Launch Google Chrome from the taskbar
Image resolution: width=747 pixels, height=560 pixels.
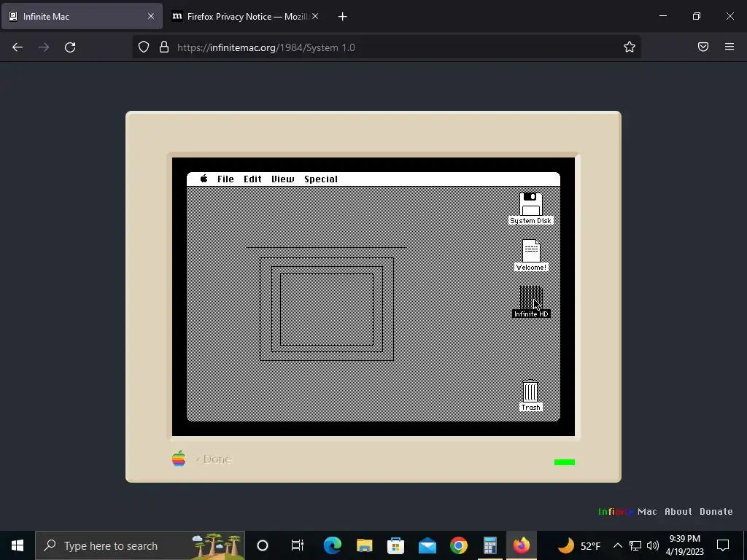[x=459, y=545]
